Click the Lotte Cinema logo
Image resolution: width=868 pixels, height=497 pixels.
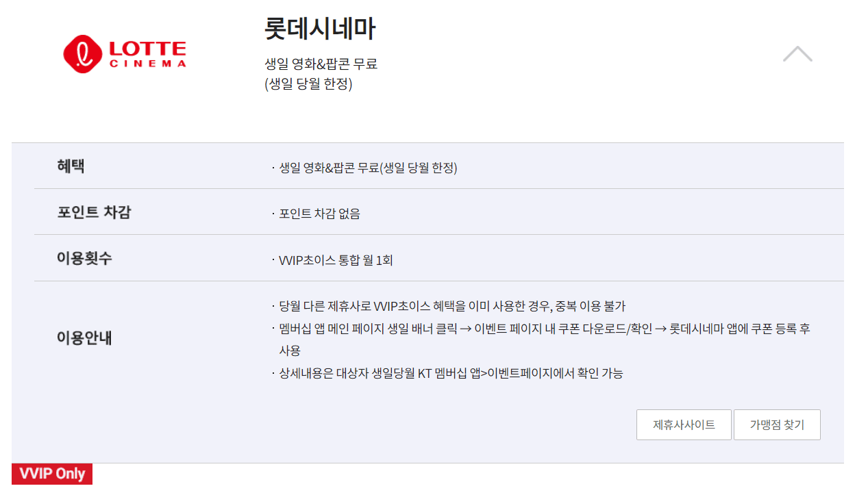point(125,53)
